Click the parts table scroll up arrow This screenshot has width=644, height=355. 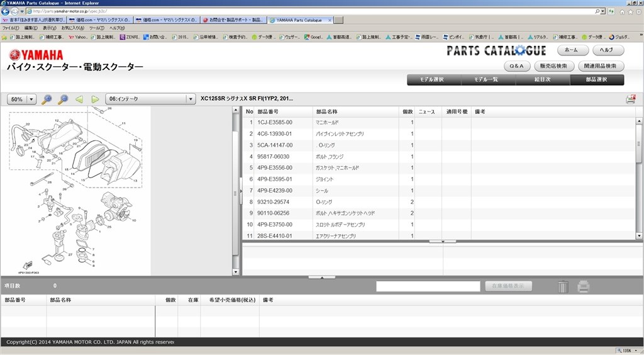[639, 121]
